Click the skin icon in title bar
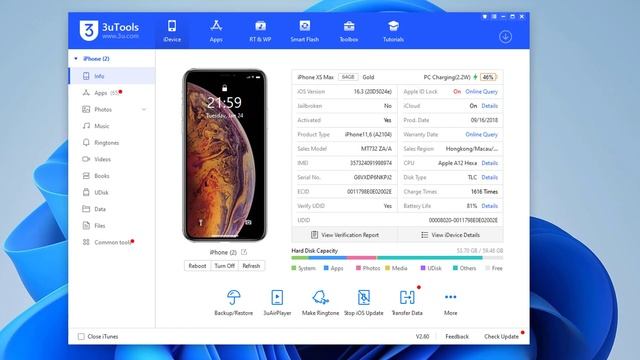Screen dimensions: 640x360 484,17
